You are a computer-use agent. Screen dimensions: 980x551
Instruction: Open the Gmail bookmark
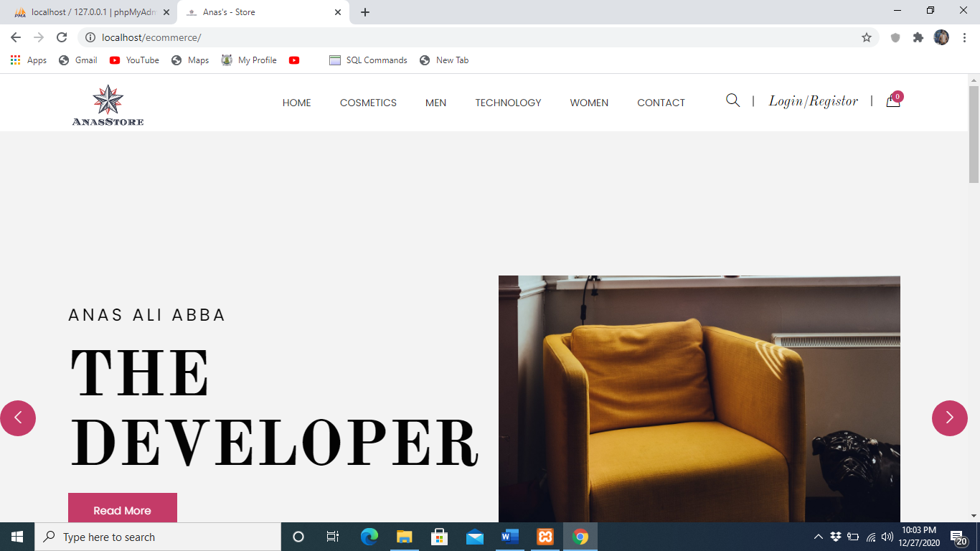pos(78,60)
